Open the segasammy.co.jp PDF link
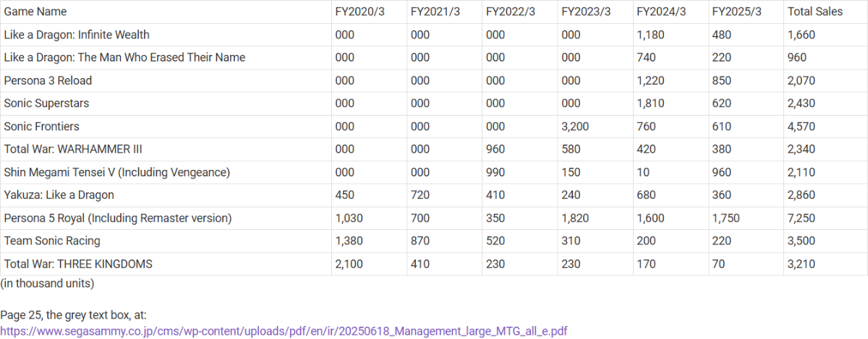The height and width of the screenshot is (339, 868). pos(284,331)
